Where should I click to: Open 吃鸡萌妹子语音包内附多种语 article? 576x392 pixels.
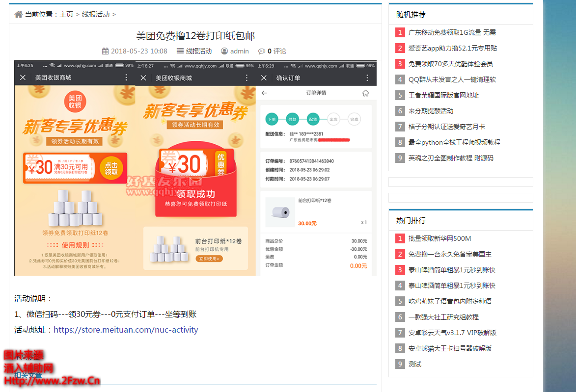coord(450,301)
